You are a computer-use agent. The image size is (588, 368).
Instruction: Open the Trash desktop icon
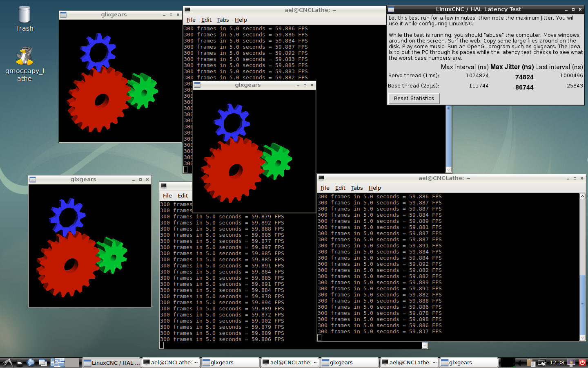(24, 19)
